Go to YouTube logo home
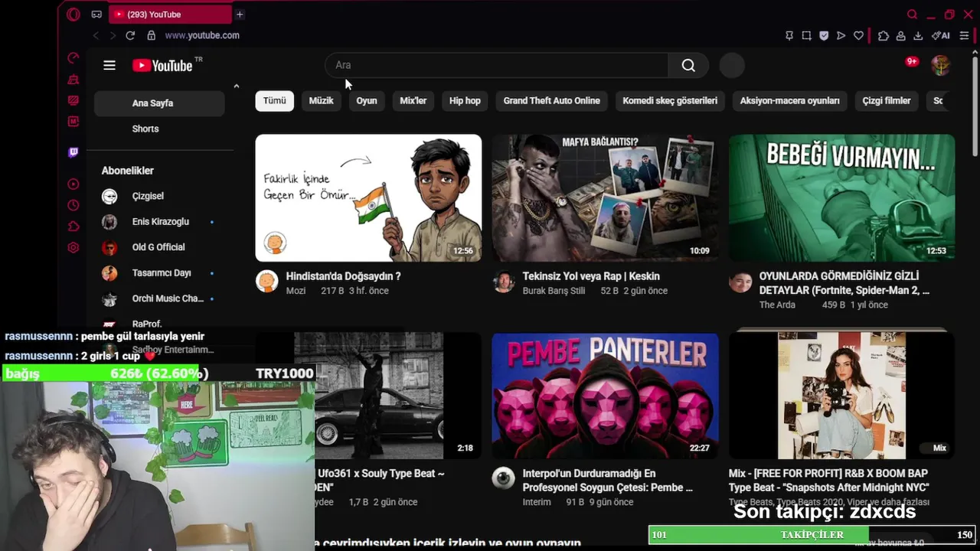Viewport: 980px width, 551px height. click(x=162, y=66)
